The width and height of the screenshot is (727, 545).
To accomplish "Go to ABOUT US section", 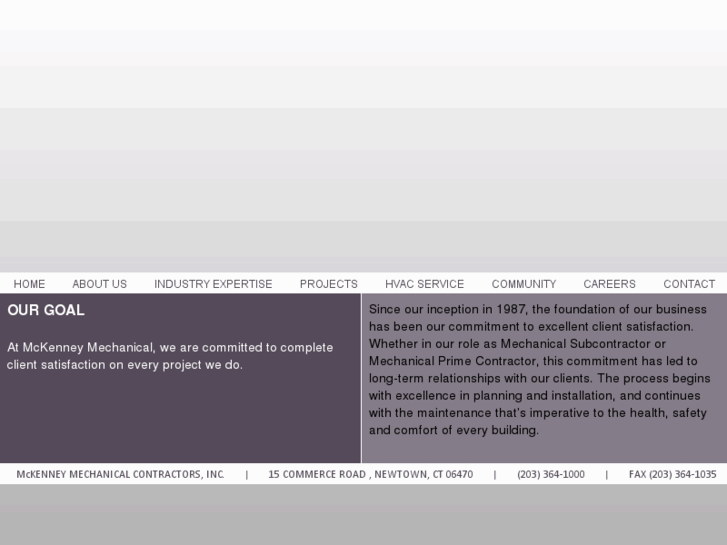I will click(x=100, y=284).
